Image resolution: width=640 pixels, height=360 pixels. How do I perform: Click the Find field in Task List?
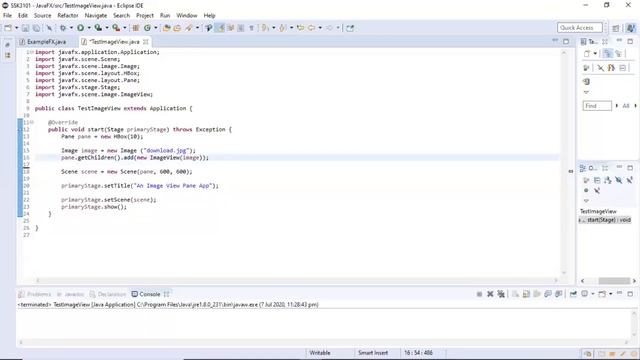pos(597,106)
